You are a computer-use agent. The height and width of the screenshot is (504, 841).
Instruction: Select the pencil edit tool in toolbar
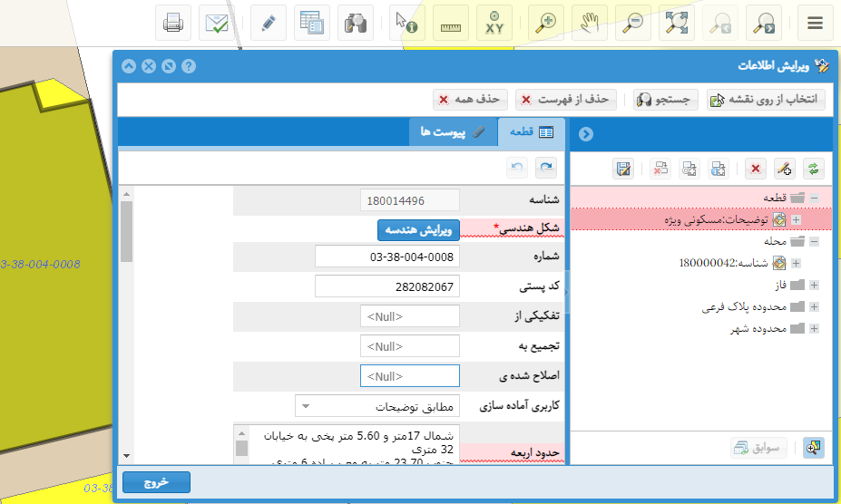point(269,23)
